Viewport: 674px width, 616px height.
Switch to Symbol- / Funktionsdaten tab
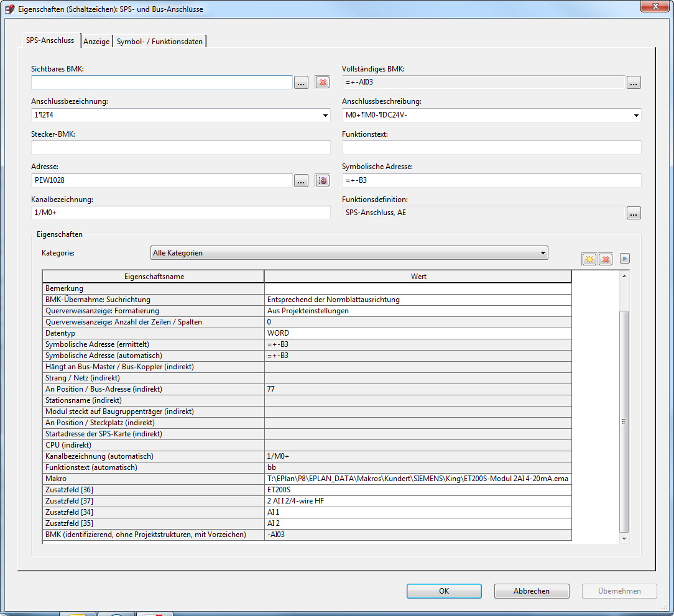point(159,41)
